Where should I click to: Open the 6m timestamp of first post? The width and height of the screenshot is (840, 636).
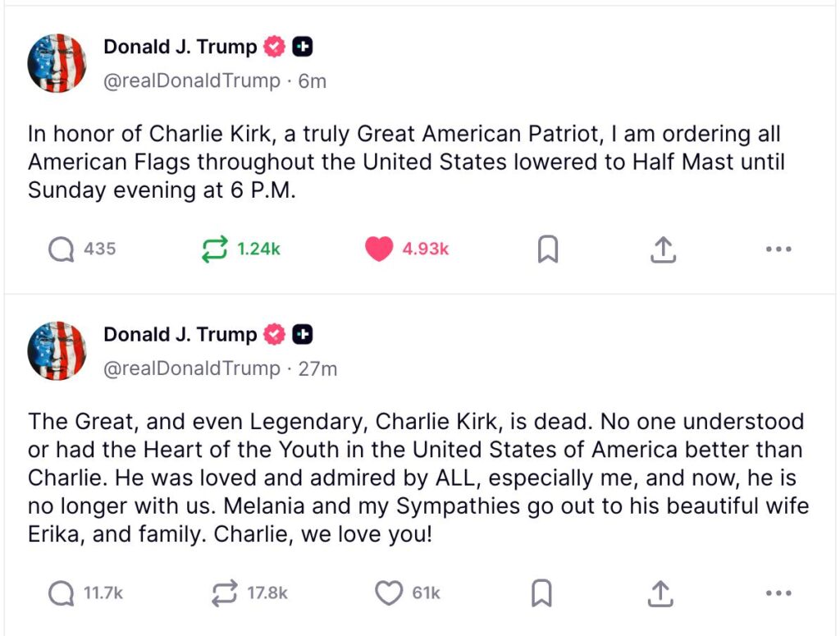coord(312,81)
